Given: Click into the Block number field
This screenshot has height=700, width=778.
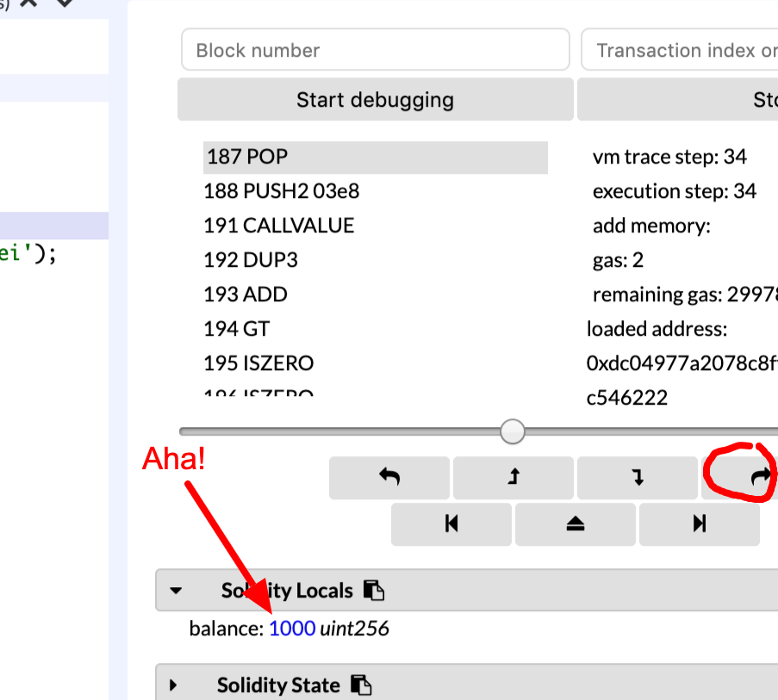Looking at the screenshot, I should [x=375, y=50].
